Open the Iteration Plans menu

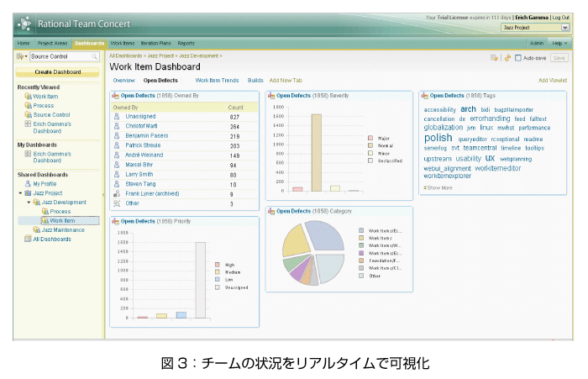[155, 43]
